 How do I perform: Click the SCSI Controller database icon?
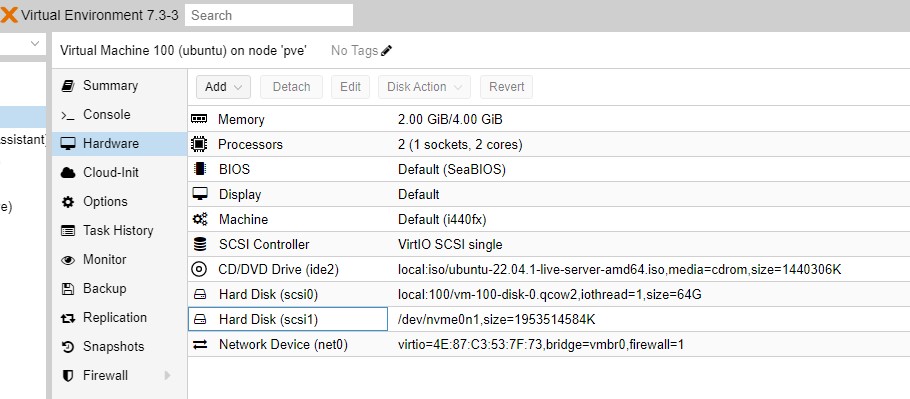(200, 244)
